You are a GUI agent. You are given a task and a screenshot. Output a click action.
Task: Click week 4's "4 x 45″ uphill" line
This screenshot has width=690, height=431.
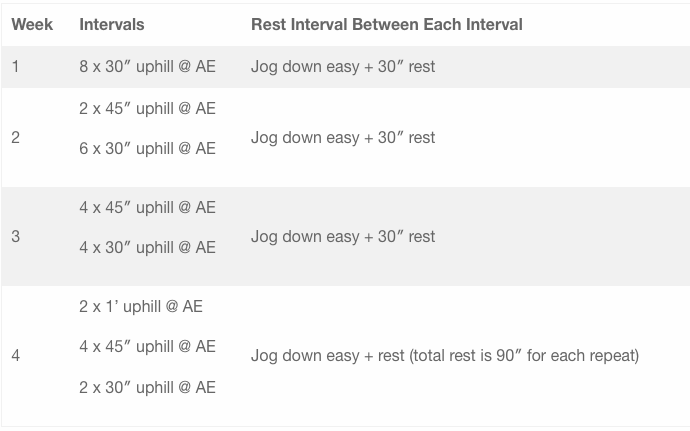tap(147, 346)
